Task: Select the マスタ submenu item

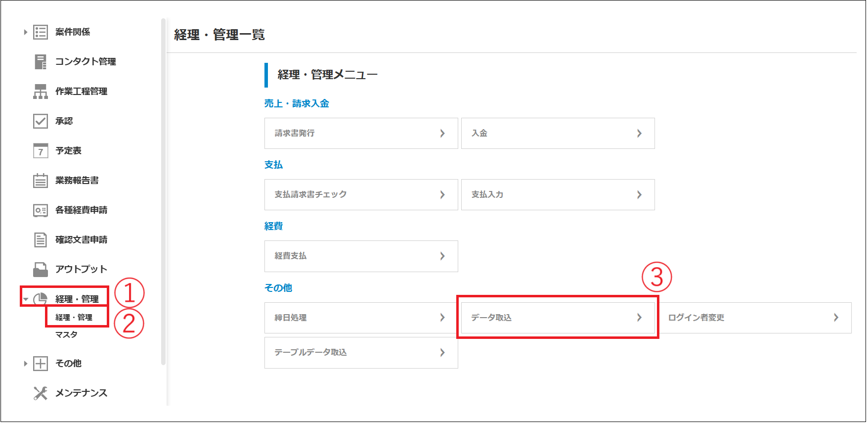Action: pos(66,335)
